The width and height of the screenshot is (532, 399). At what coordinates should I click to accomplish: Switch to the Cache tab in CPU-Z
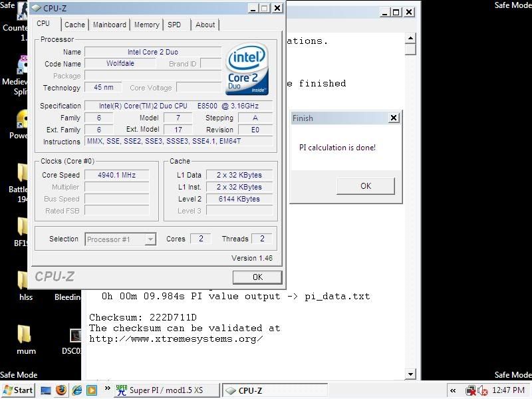click(x=74, y=25)
